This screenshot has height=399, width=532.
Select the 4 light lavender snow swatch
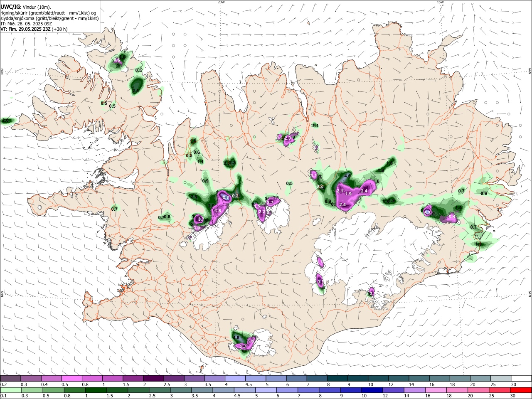click(x=235, y=378)
